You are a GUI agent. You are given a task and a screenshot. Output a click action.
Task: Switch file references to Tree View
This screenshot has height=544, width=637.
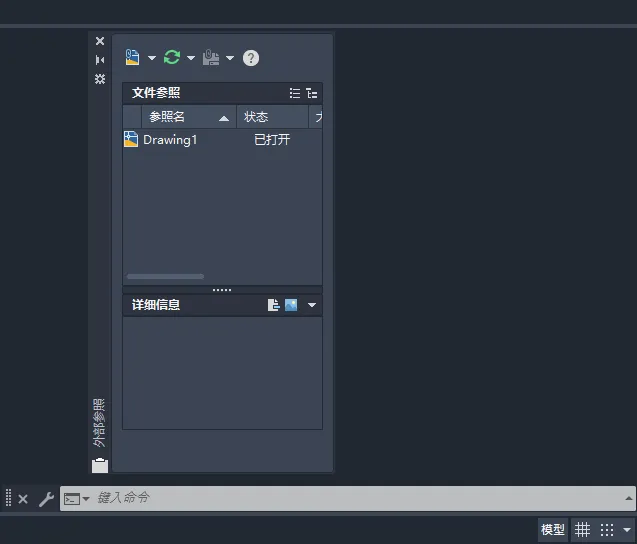(x=312, y=93)
